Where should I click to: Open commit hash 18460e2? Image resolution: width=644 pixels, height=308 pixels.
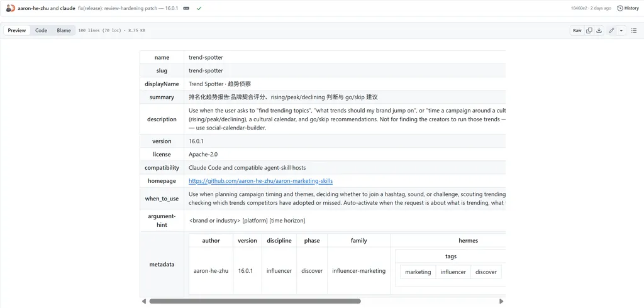coord(579,8)
